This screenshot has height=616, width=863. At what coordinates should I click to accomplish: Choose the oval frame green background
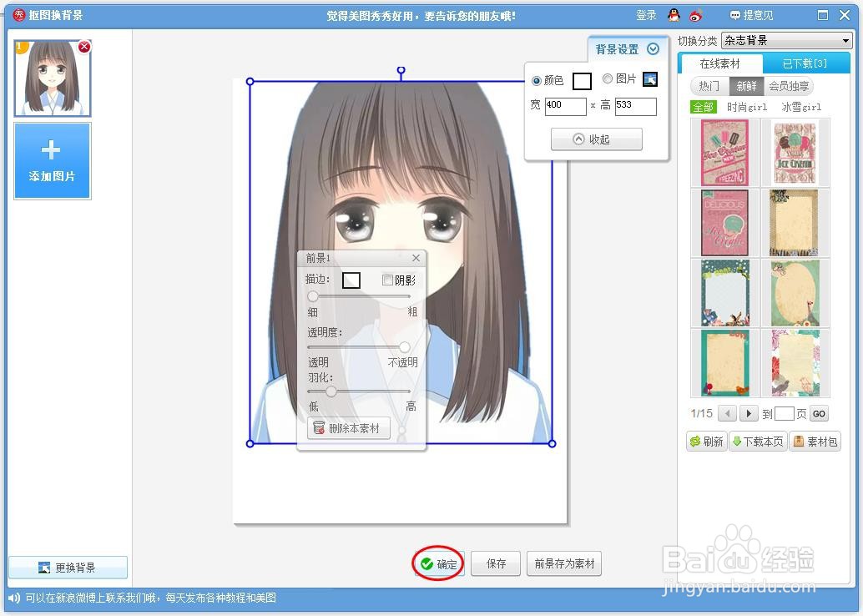click(x=795, y=294)
